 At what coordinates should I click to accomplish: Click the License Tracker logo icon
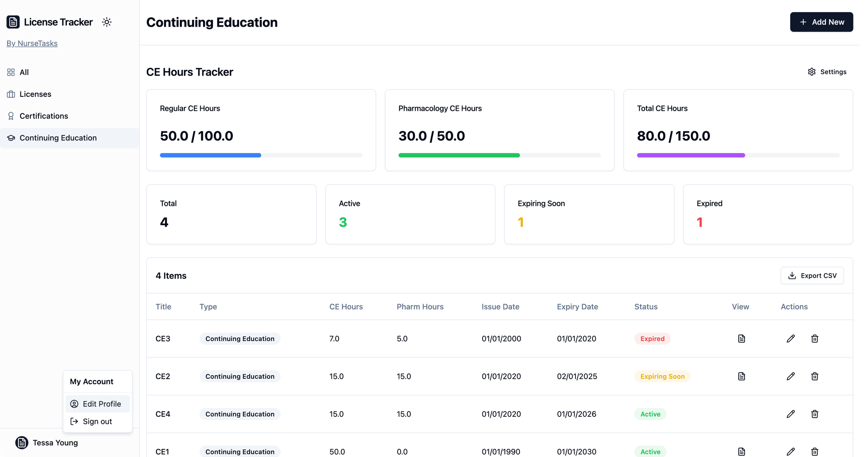coord(13,22)
